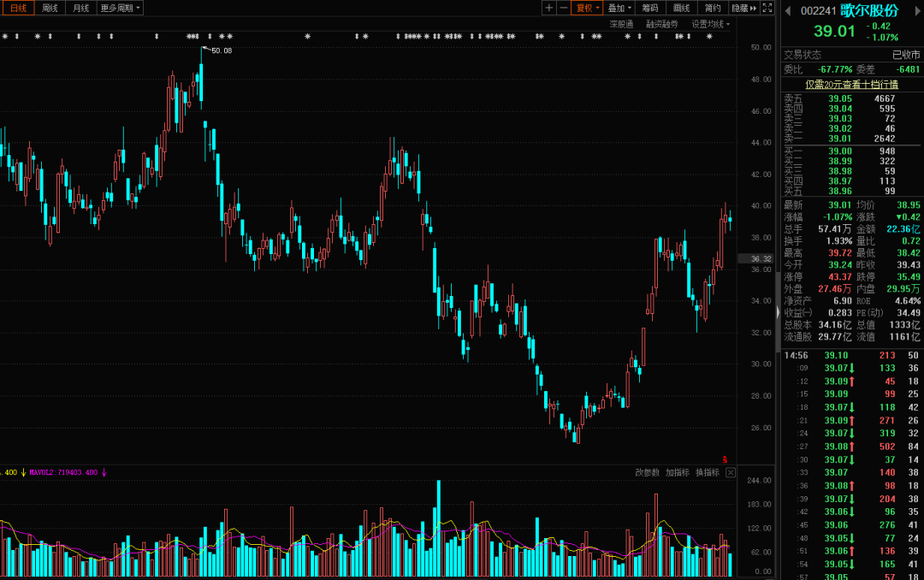Image resolution: width=924 pixels, height=580 pixels.
Task: Switch to 月线 monthly chart tab
Action: (80, 8)
